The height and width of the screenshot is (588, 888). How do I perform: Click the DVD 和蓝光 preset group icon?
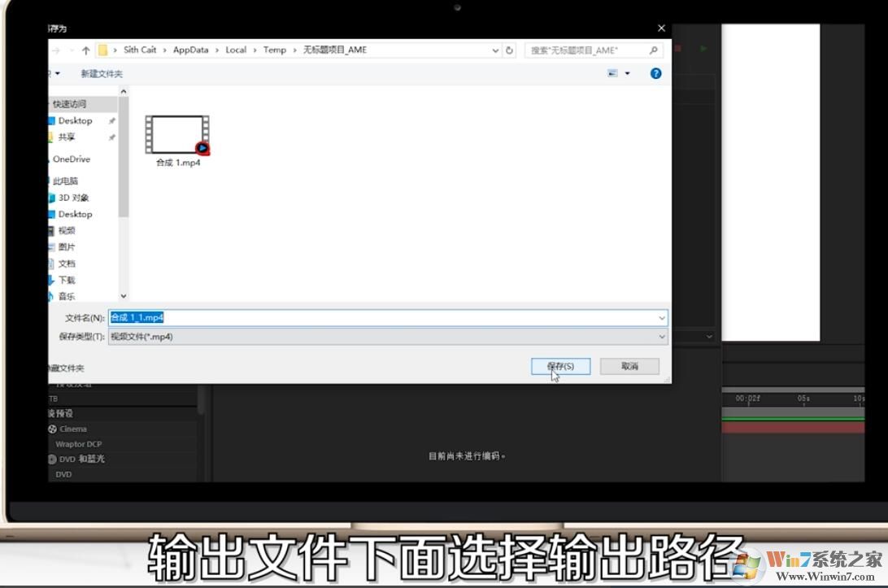[52, 459]
